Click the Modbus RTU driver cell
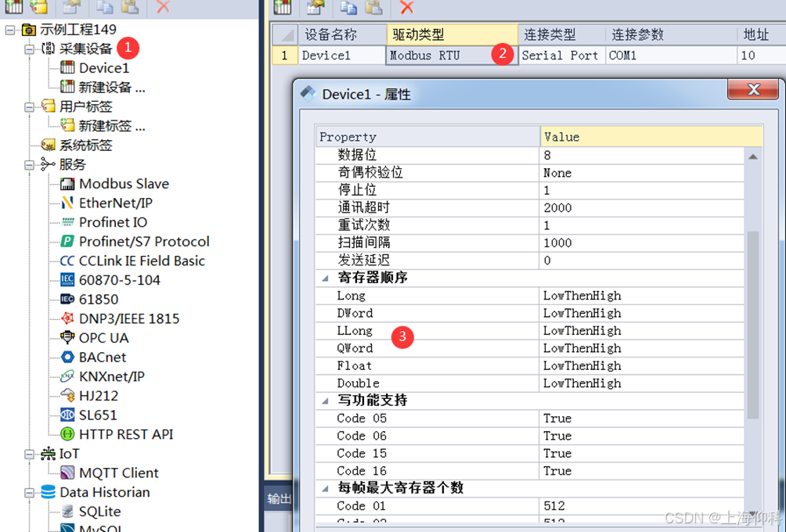786x532 pixels. point(452,55)
